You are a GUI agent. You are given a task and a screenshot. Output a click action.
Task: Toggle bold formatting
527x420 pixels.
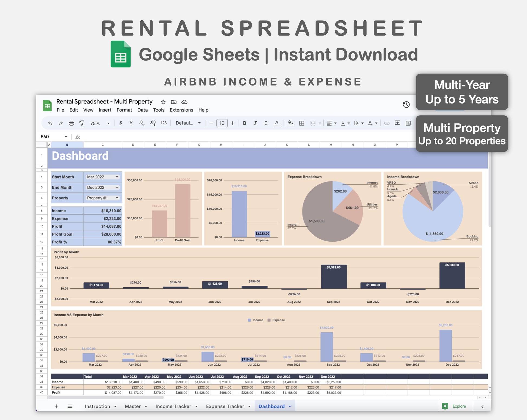(x=244, y=123)
